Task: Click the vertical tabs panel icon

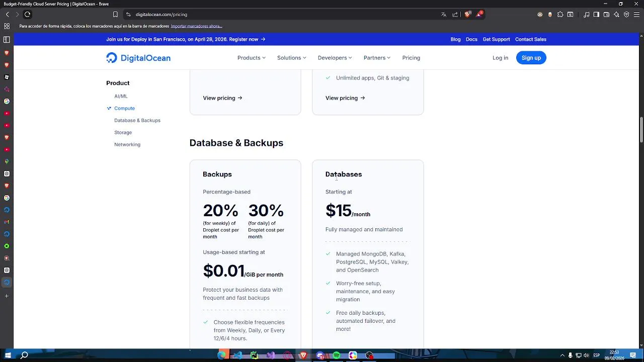Action: tap(7, 39)
